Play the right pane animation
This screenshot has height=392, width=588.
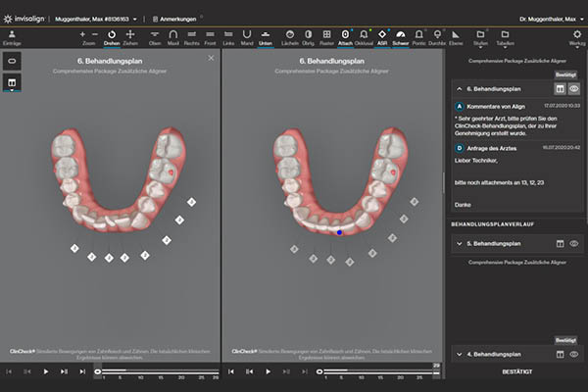(x=268, y=371)
